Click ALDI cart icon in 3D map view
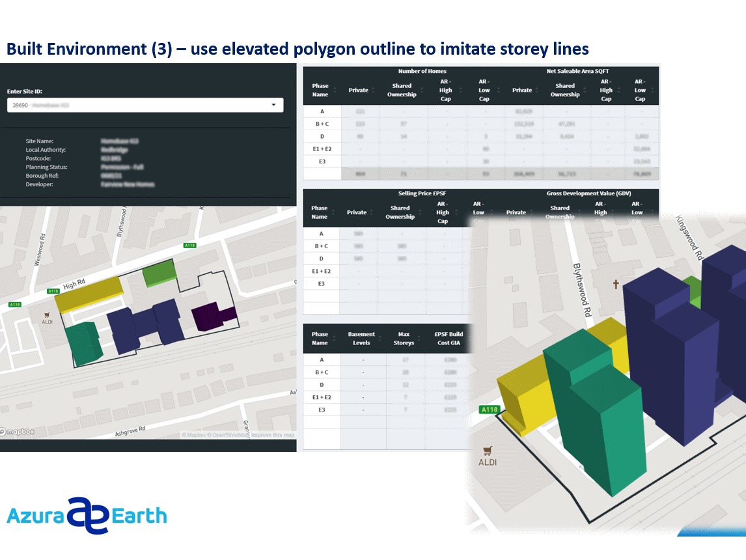 click(487, 451)
